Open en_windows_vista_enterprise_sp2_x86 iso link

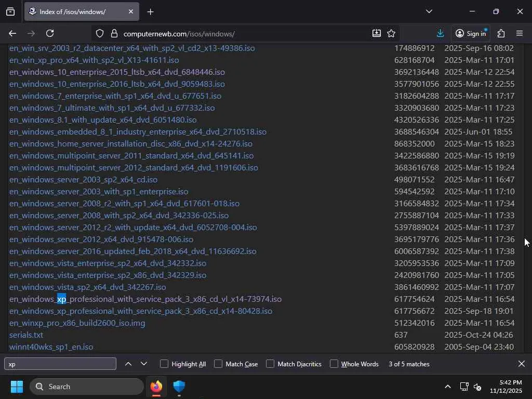pos(108,275)
